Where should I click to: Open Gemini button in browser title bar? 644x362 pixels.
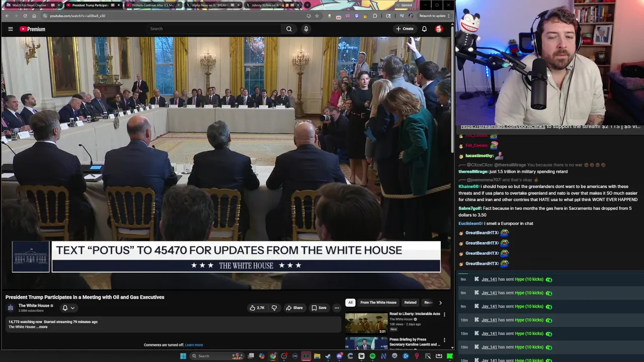pyautogui.click(x=405, y=5)
